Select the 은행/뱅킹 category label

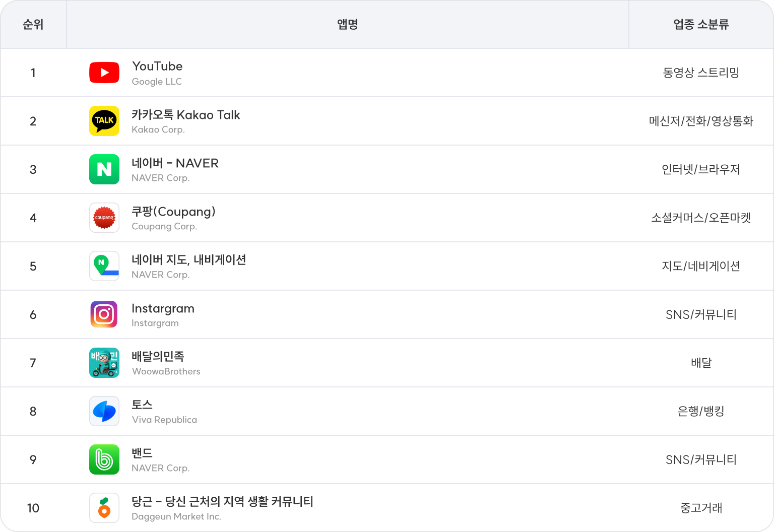pyautogui.click(x=701, y=411)
